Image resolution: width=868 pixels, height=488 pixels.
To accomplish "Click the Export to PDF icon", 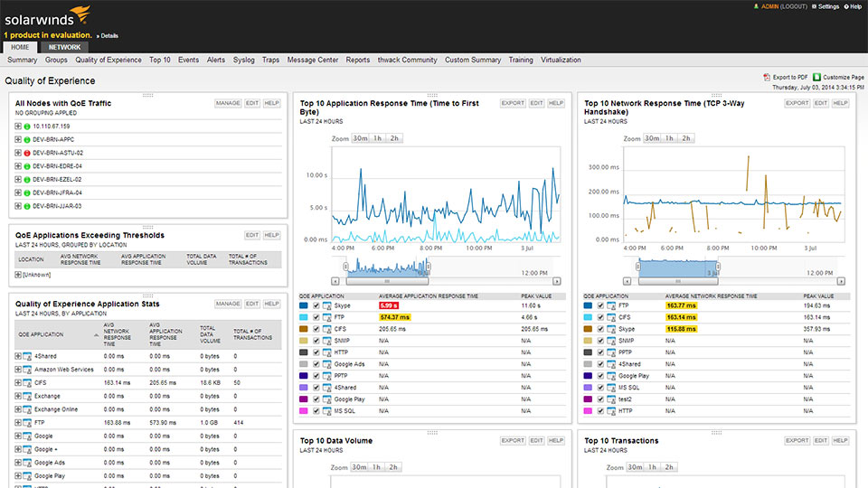I will click(767, 78).
